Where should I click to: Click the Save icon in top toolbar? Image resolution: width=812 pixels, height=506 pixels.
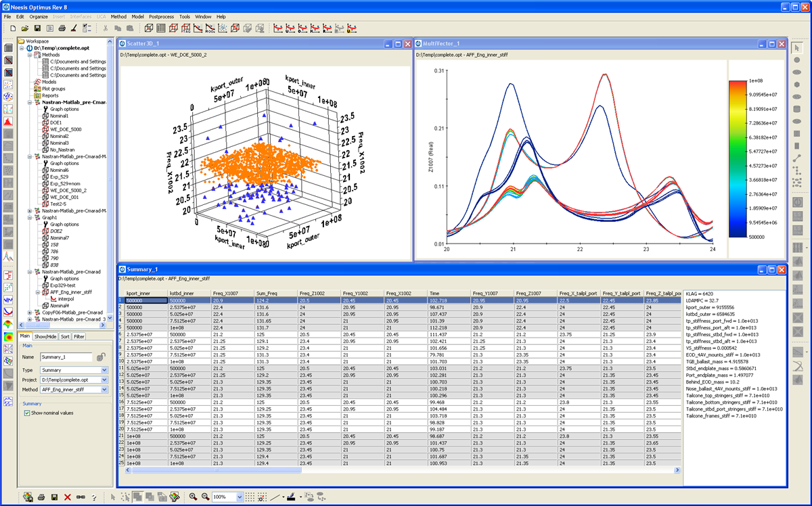click(x=37, y=28)
